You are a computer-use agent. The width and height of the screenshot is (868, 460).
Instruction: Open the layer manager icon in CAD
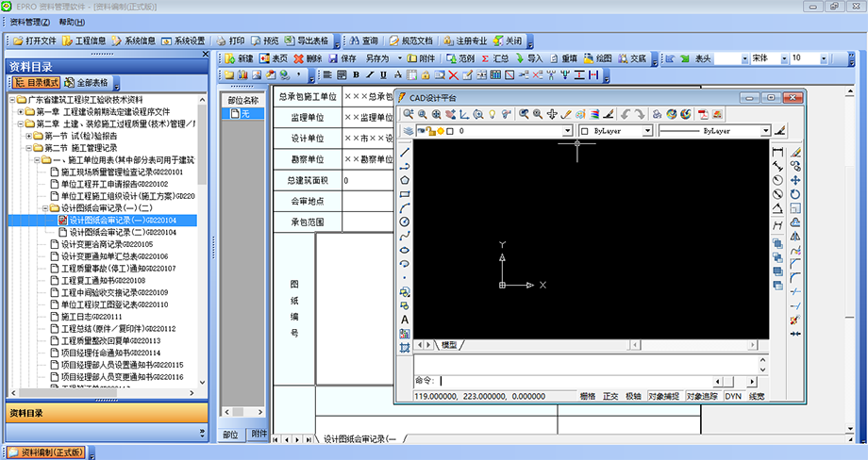coord(408,131)
